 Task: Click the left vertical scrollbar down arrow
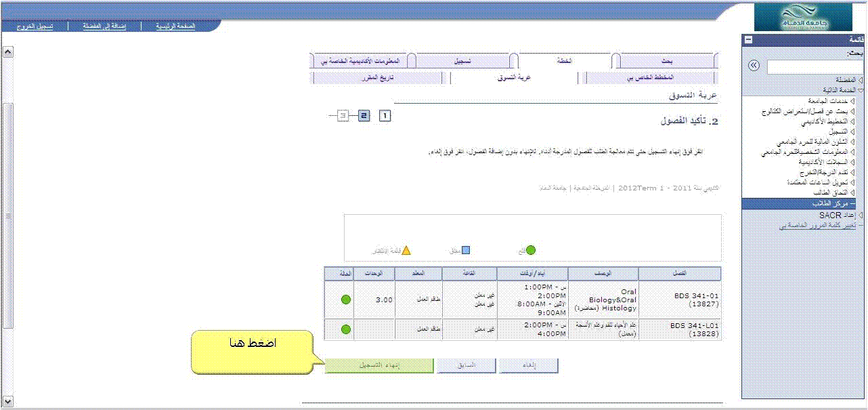[x=7, y=401]
